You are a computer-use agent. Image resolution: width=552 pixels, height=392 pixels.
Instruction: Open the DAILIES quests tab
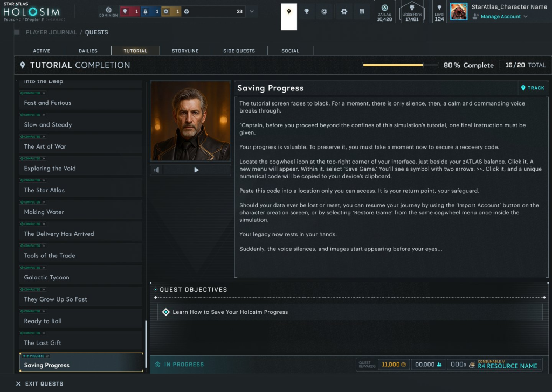point(88,50)
